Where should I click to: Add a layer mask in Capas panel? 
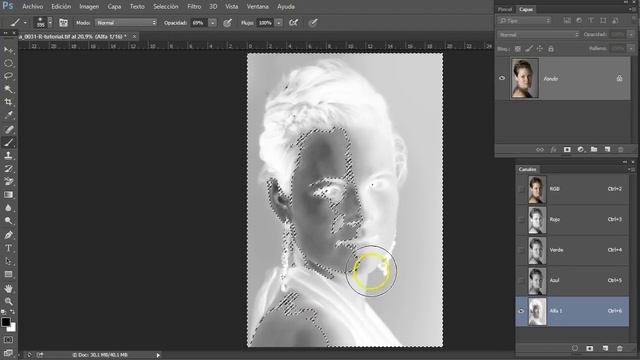pos(567,150)
